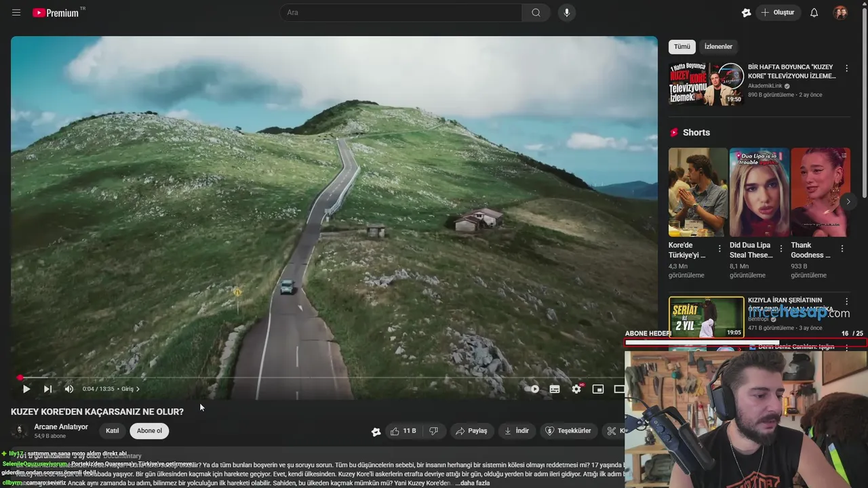Open ŞERİAT 2 YIL video thumbnail
This screenshot has height=488, width=868.
(706, 317)
